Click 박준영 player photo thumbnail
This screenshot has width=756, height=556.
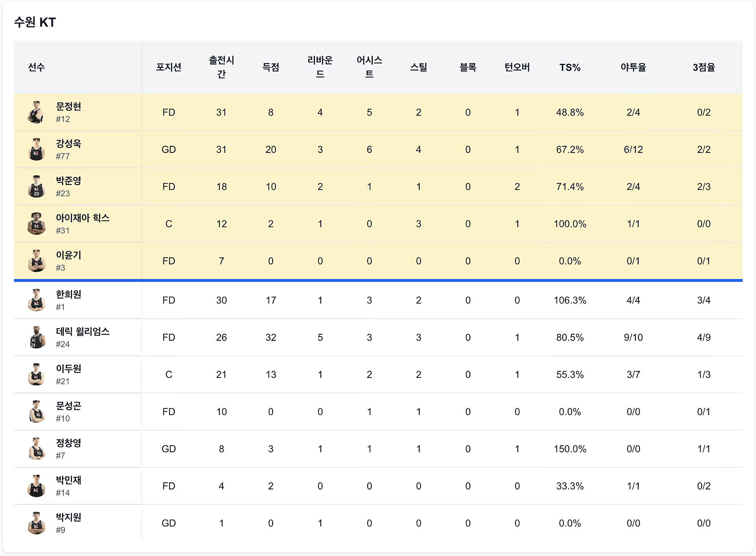pyautogui.click(x=36, y=186)
